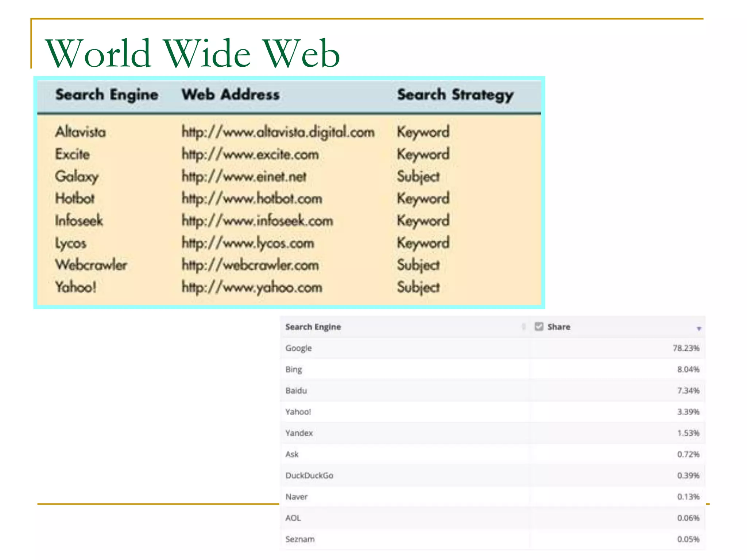Image resolution: width=747 pixels, height=560 pixels.
Task: Open http://www.altavista.digital.com address
Action: [x=278, y=132]
